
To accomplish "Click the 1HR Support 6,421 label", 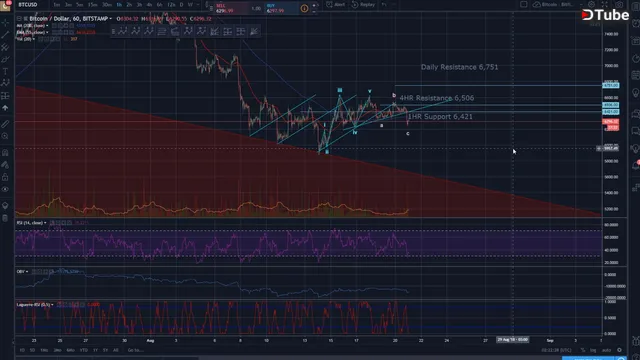I will [440, 117].
